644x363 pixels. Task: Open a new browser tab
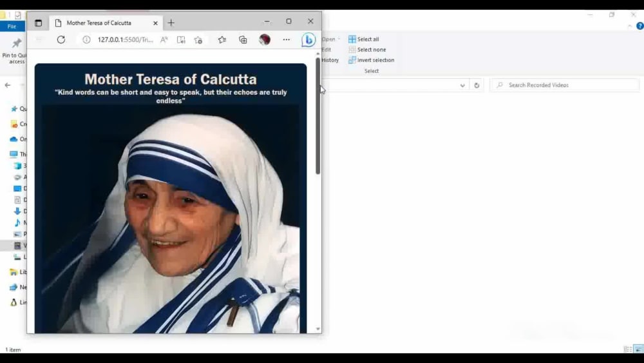171,23
